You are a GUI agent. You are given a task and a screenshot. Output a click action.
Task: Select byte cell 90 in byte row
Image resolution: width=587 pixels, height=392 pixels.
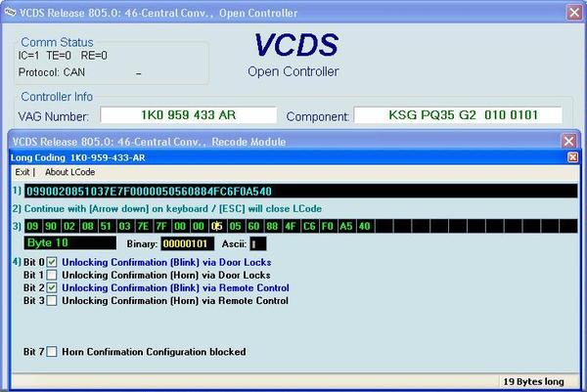click(x=51, y=226)
